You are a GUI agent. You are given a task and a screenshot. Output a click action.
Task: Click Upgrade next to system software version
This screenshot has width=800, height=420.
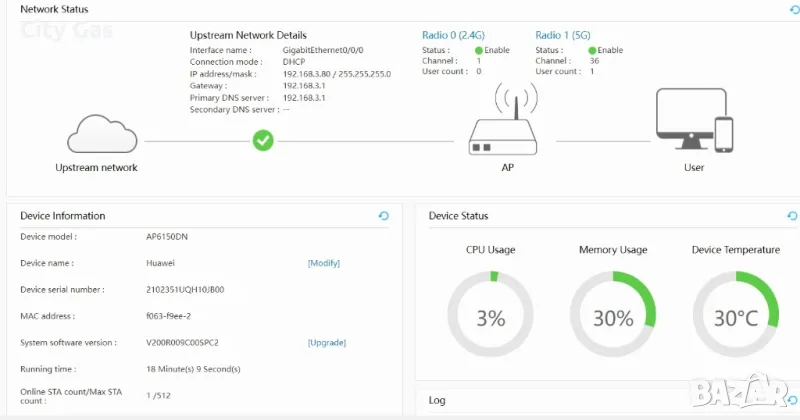(x=327, y=343)
